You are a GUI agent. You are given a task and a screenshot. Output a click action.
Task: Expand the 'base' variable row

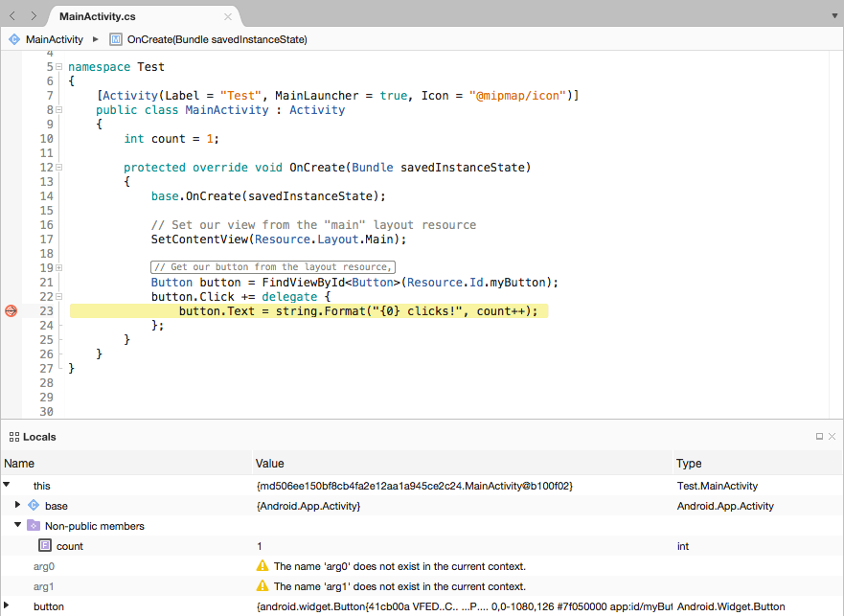pos(17,506)
